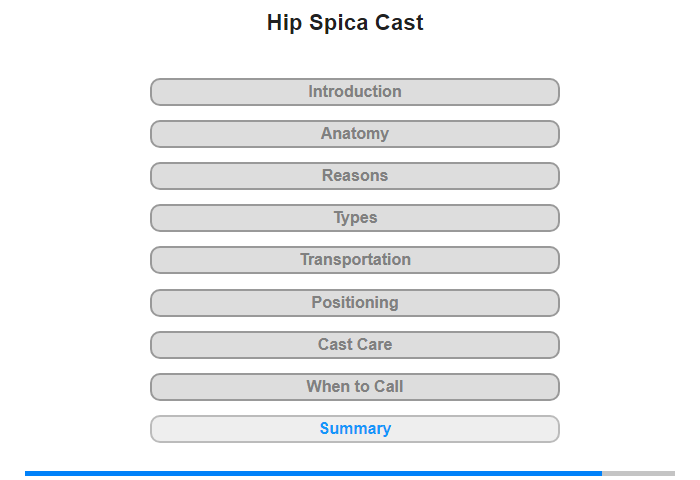Launch the When to Call topic
Image resolution: width=700 pixels, height=480 pixels.
point(354,387)
